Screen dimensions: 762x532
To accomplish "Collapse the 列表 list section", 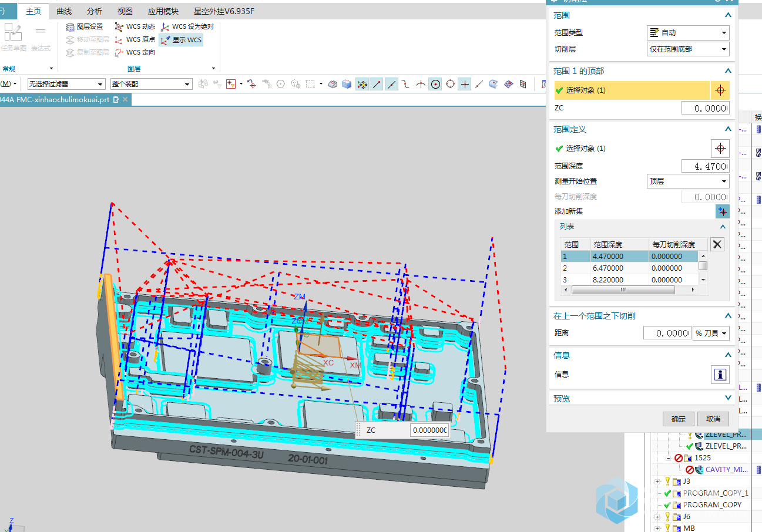I will coord(723,227).
